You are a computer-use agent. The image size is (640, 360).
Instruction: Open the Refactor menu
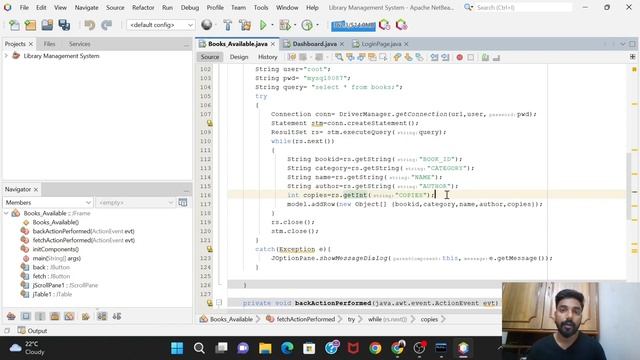coord(143,8)
